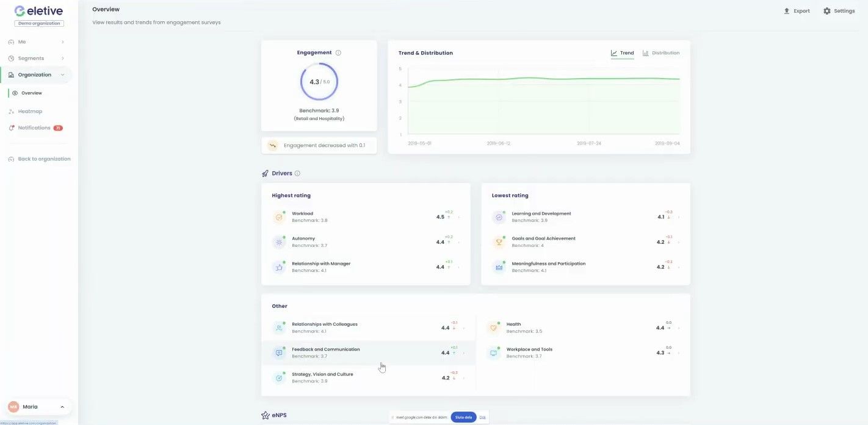
Task: Go Back to organization
Action: [44, 159]
